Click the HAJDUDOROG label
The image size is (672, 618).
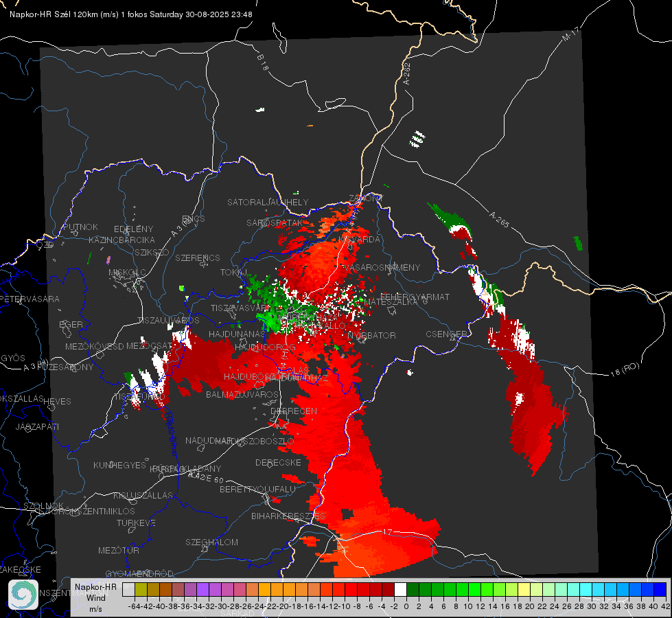pos(265,347)
